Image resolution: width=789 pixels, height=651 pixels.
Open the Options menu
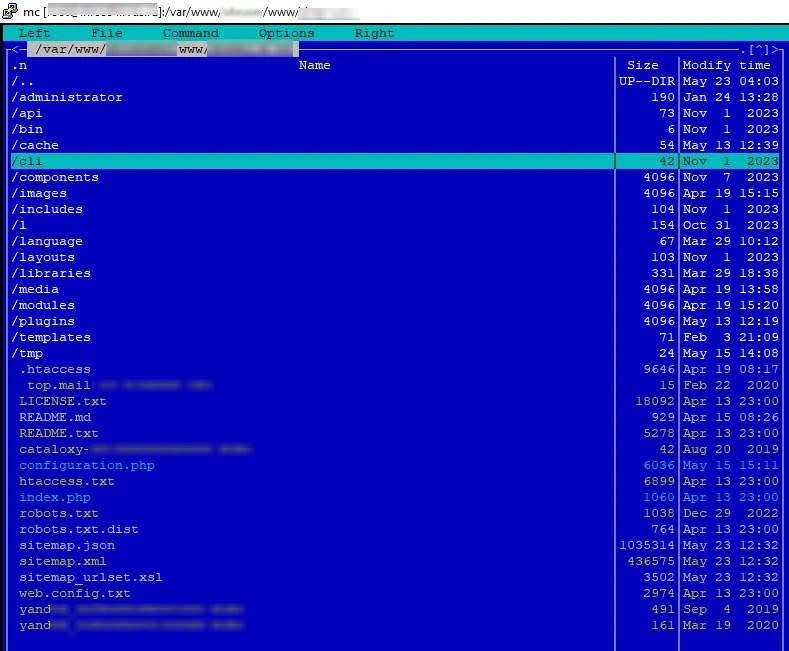coord(286,33)
